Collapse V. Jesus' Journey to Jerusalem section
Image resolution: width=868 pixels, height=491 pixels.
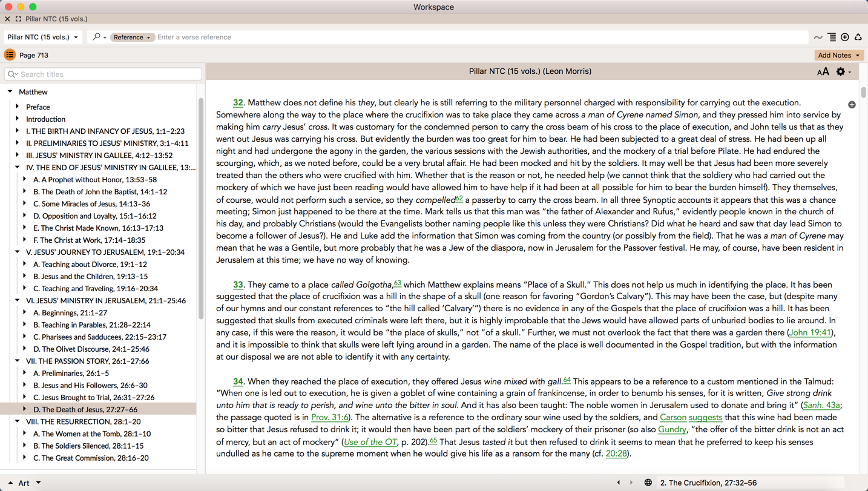coord(18,252)
